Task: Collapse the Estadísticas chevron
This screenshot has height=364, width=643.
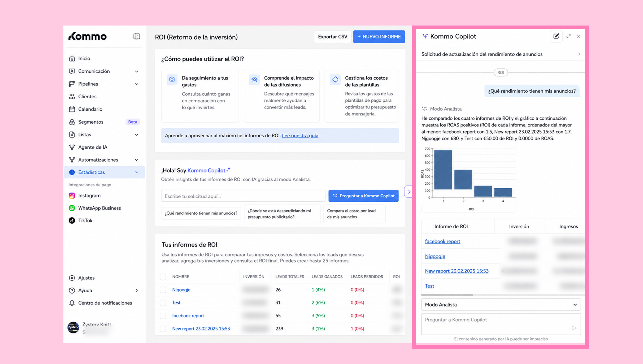Action: pos(136,173)
